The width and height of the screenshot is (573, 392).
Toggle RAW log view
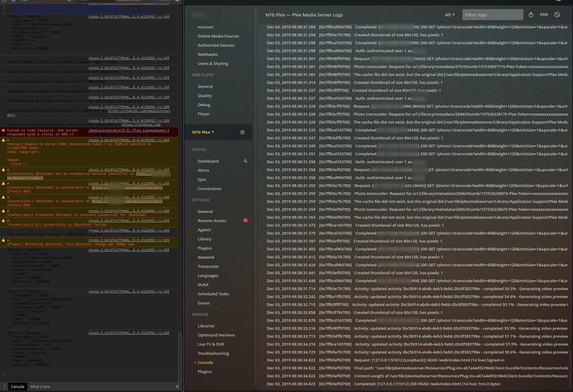click(544, 15)
